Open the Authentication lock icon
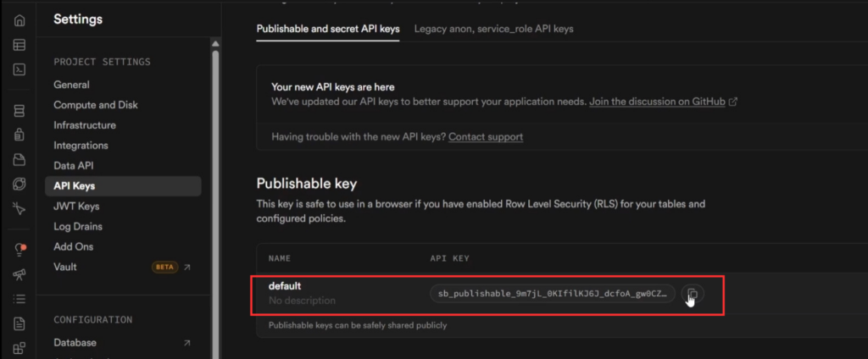This screenshot has width=868, height=359. pos(19,135)
